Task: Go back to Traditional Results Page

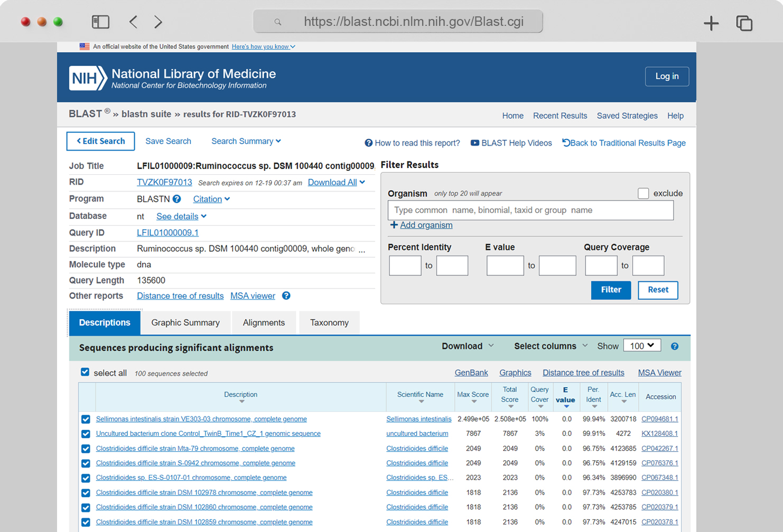Action: pos(624,143)
